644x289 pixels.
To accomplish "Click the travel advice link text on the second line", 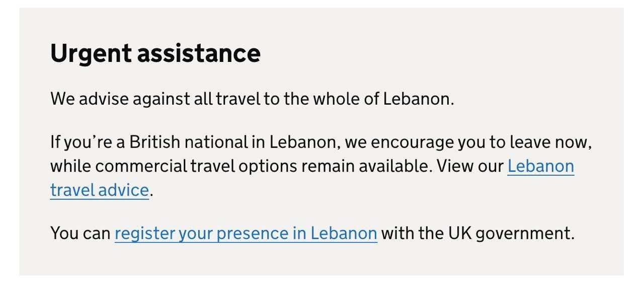I will (99, 190).
